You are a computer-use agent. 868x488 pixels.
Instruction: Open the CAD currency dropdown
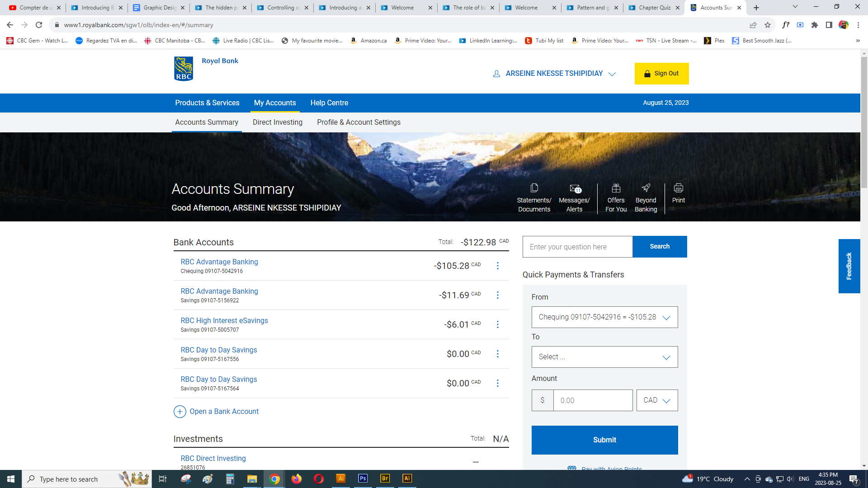pos(657,400)
